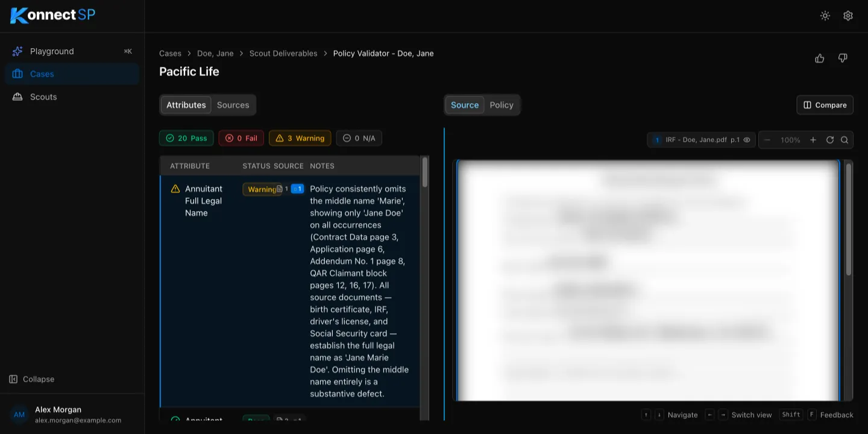
Task: Zoom out the document with minus icon
Action: point(767,140)
